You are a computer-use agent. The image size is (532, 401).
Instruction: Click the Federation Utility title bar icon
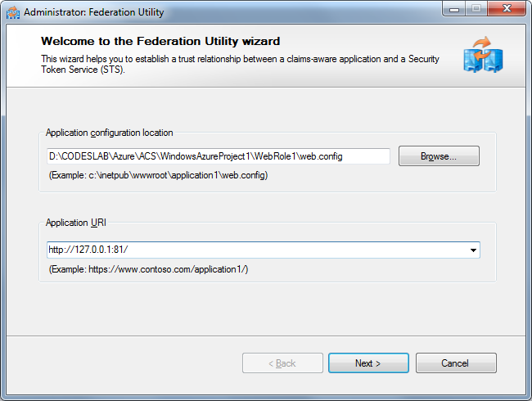click(12, 12)
